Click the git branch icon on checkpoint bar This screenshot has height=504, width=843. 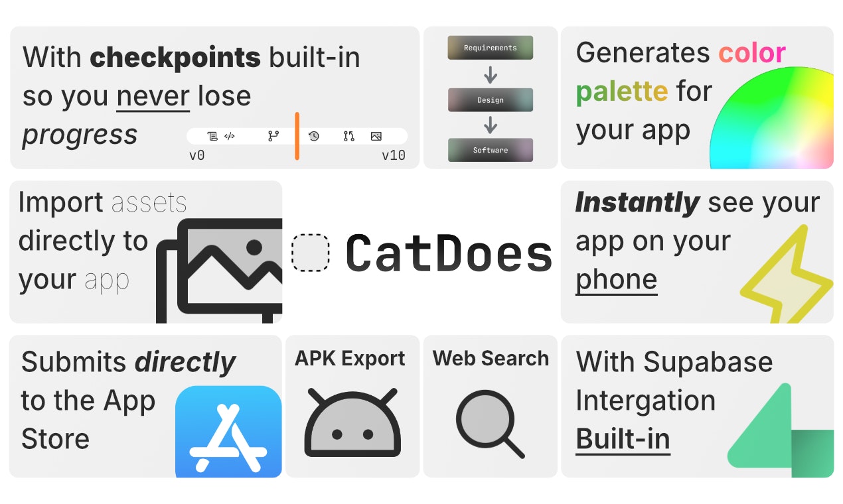click(x=273, y=136)
